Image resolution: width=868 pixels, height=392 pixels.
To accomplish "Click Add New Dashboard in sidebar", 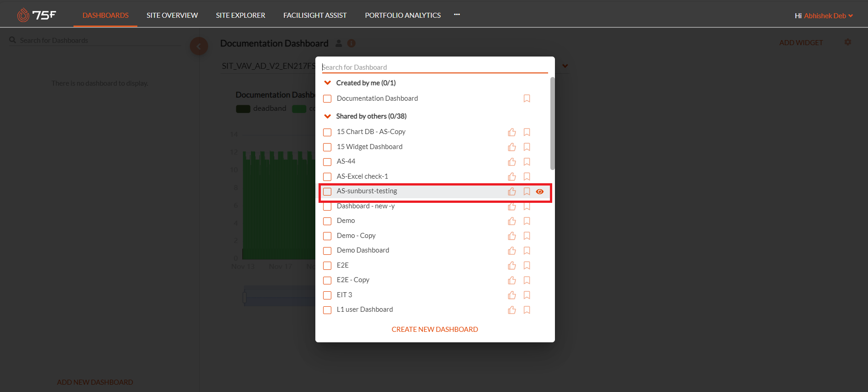I will [x=95, y=382].
